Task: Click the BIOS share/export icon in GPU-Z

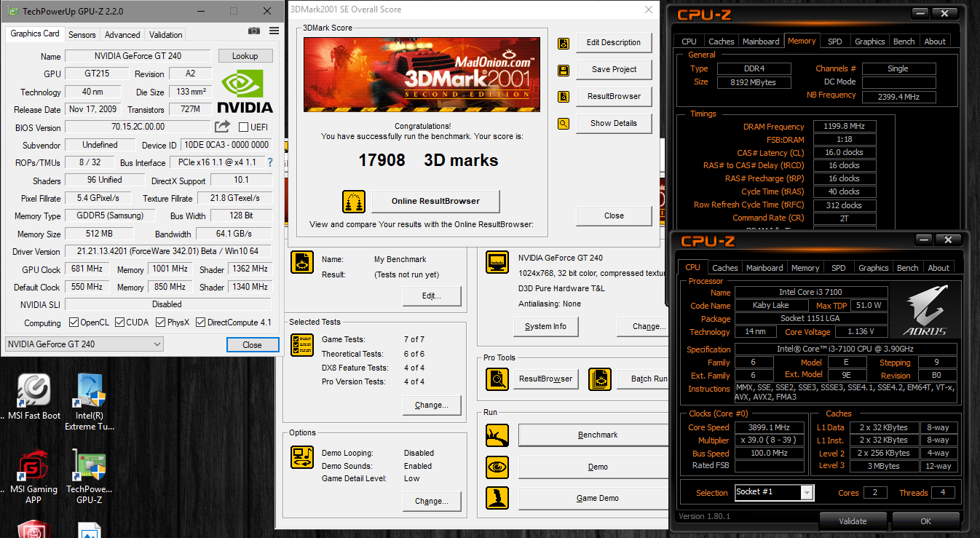Action: (223, 127)
